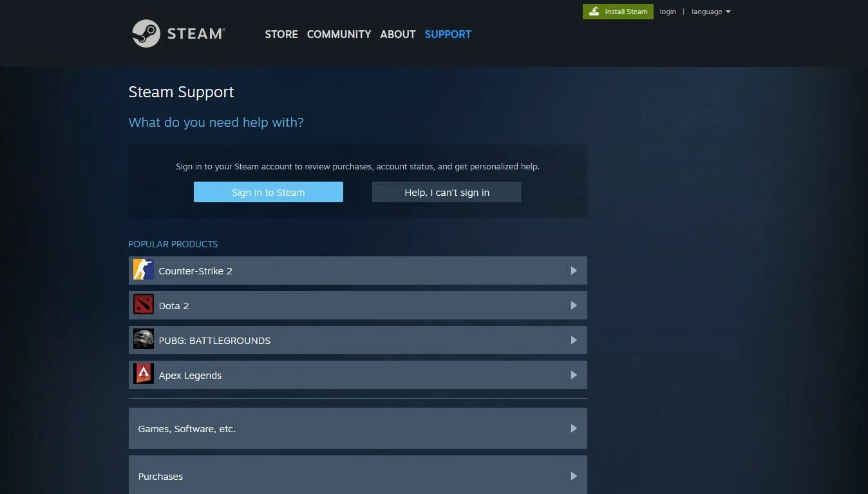
Task: Expand the Games, Software, etc. arrow
Action: tap(573, 428)
